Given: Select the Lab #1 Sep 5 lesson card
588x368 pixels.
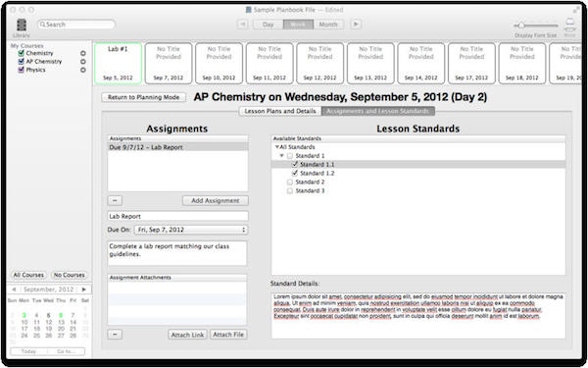Looking at the screenshot, I should [119, 63].
